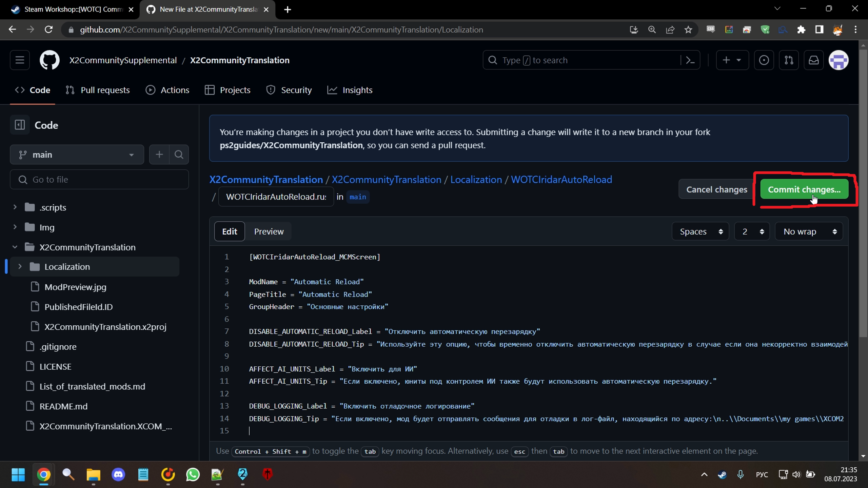Select the Edit mode toggle
The width and height of the screenshot is (868, 488).
coord(230,231)
